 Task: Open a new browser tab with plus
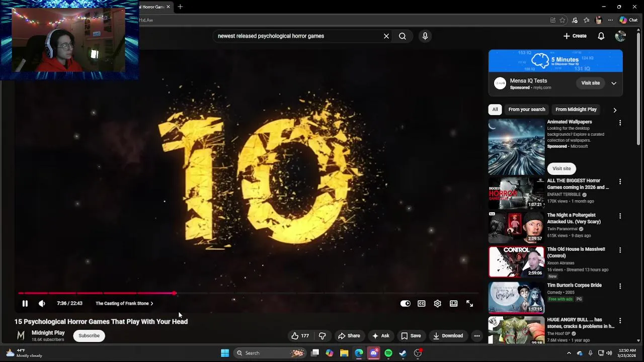point(180,7)
